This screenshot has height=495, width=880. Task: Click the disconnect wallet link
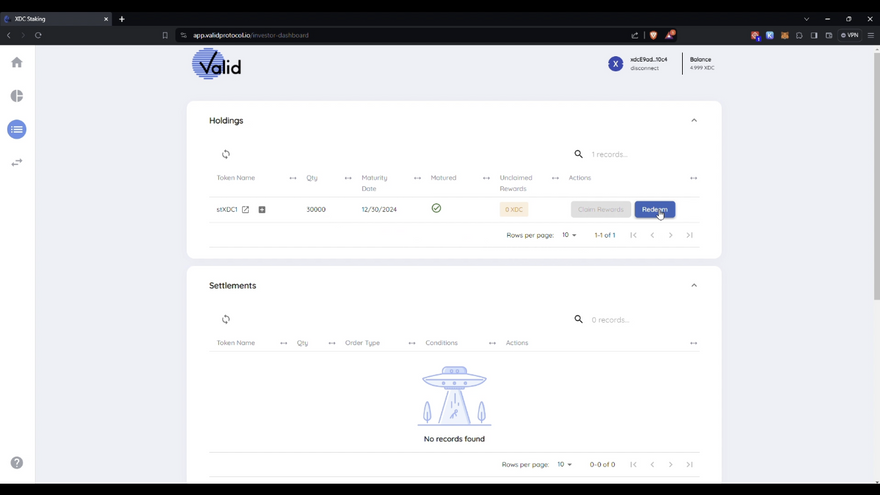click(x=644, y=68)
